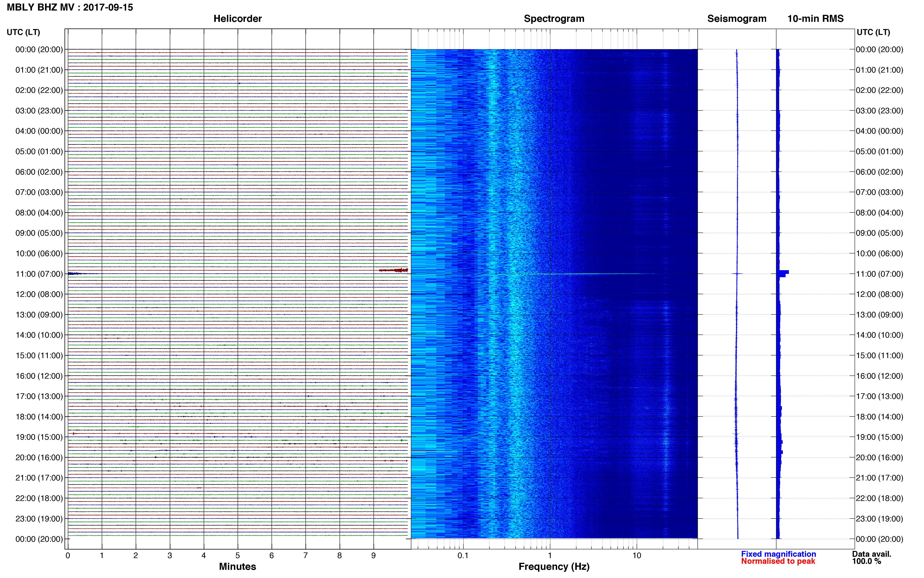924x578 pixels.
Task: Click "15:00 (11:00)" beside the RMS panel
Action: (879, 355)
